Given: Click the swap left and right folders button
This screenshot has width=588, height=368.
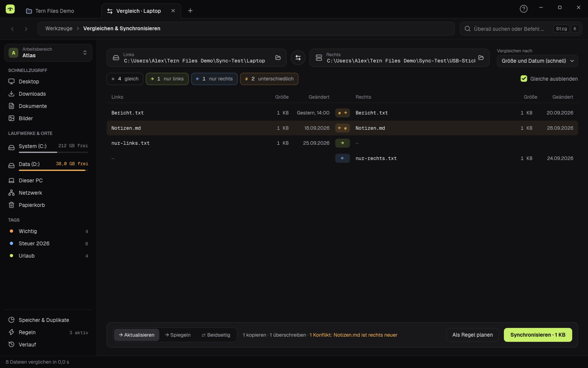Looking at the screenshot, I should coord(298,58).
